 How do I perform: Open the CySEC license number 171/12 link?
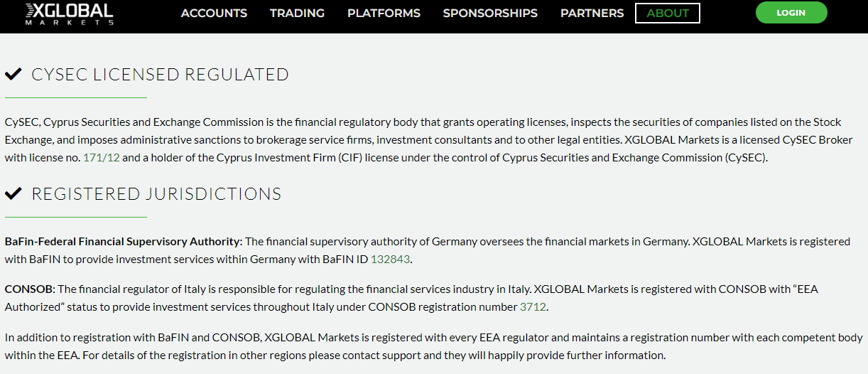click(x=102, y=158)
